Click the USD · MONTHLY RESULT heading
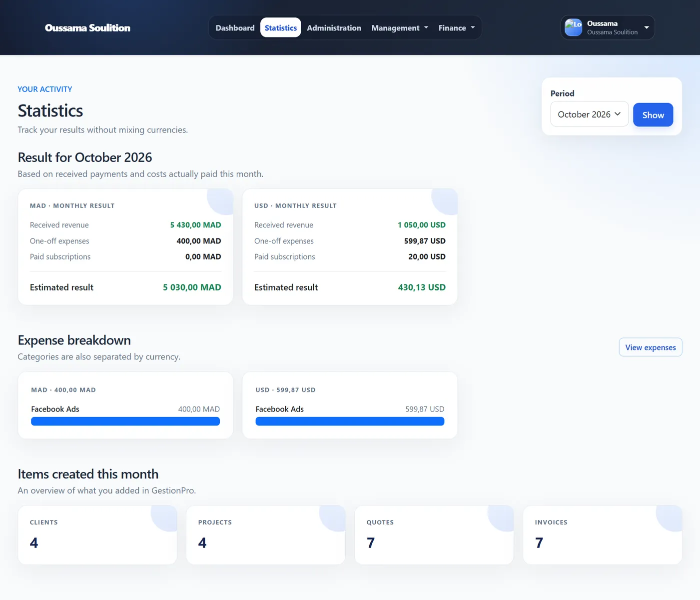The image size is (700, 600). tap(295, 205)
